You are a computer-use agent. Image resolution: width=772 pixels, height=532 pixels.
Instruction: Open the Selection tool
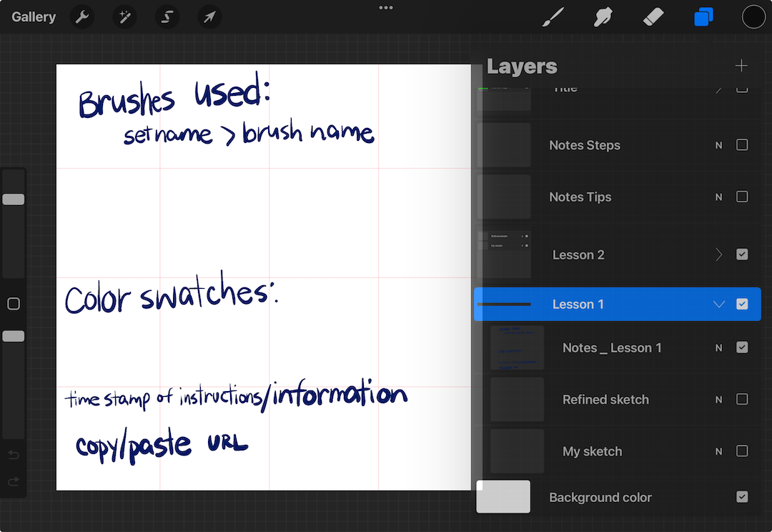pos(167,16)
